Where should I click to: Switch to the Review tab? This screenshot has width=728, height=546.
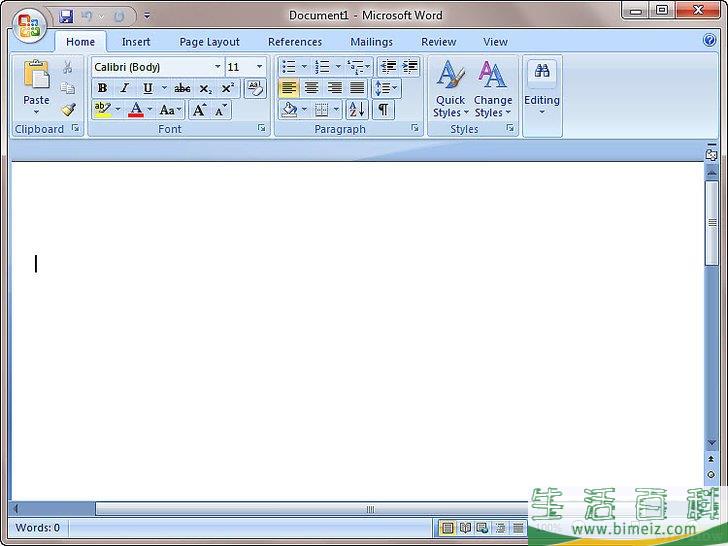click(x=438, y=42)
